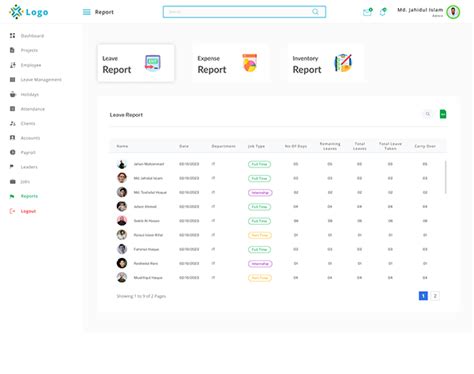Click the name Jahan Ahmed in table
Screen dimensions: 474x374
pyautogui.click(x=145, y=207)
